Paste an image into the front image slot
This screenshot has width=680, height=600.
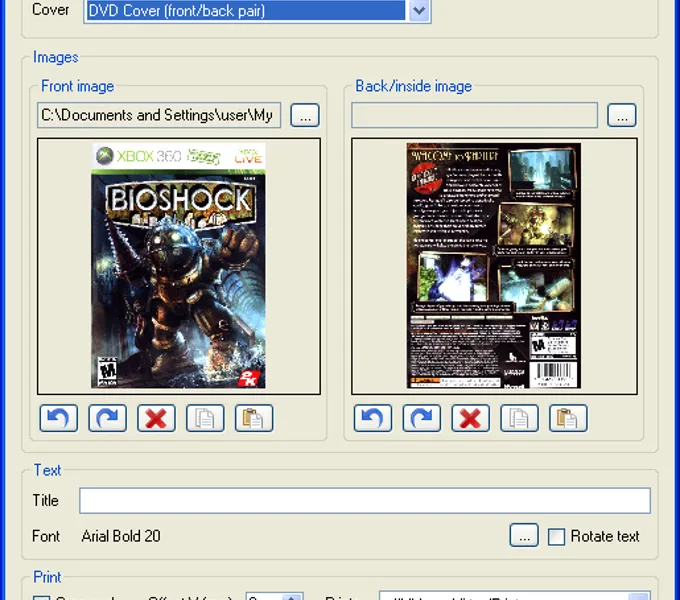[x=254, y=418]
